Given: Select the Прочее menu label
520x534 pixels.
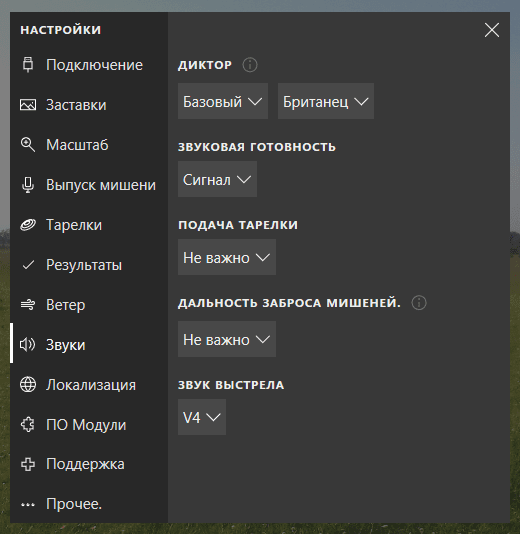Looking at the screenshot, I should pos(74,504).
